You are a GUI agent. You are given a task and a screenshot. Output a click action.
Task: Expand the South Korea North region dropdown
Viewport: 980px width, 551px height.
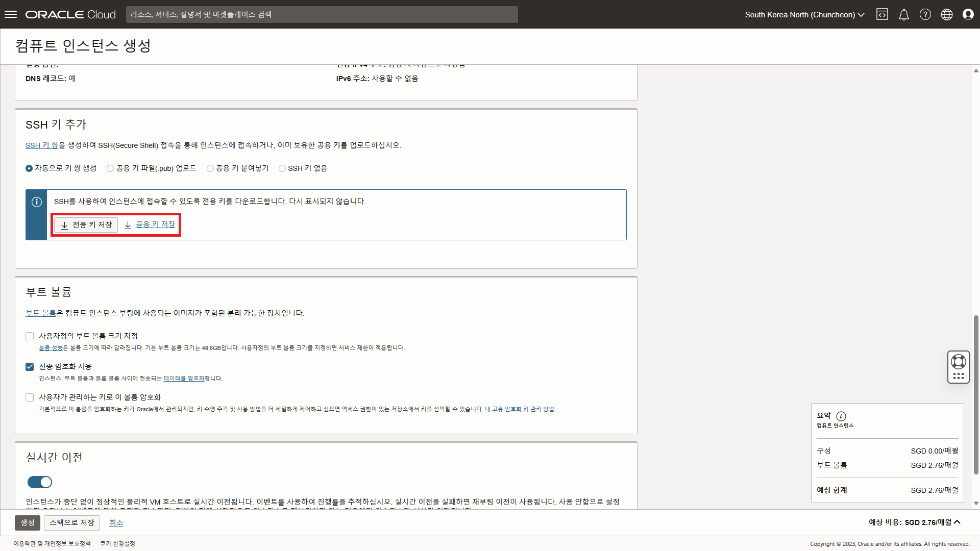804,14
